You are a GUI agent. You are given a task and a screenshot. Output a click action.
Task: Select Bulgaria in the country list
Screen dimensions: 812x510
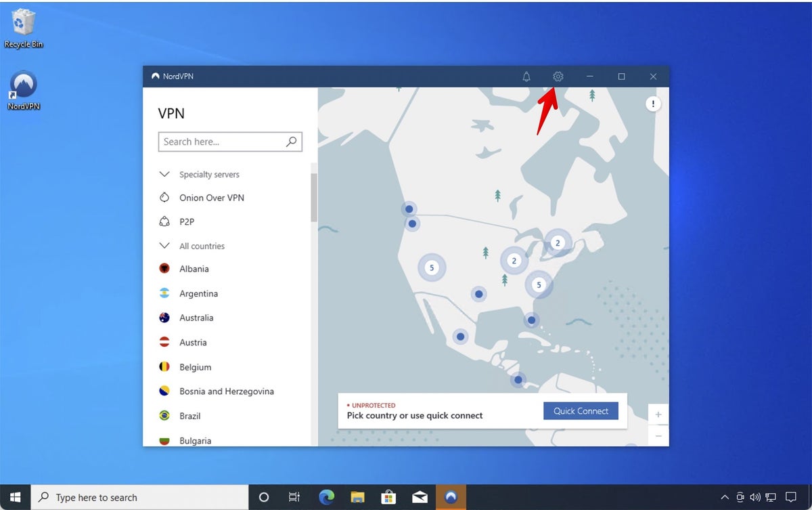196,440
